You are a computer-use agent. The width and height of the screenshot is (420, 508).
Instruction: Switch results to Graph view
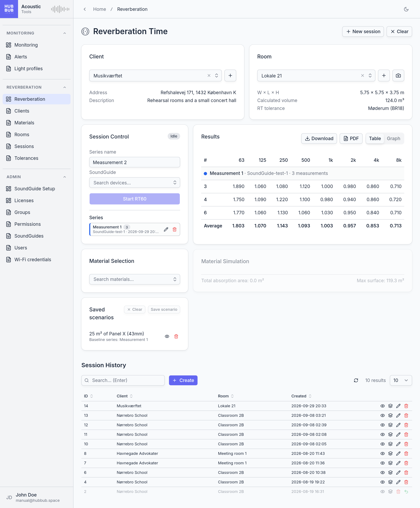click(393, 138)
